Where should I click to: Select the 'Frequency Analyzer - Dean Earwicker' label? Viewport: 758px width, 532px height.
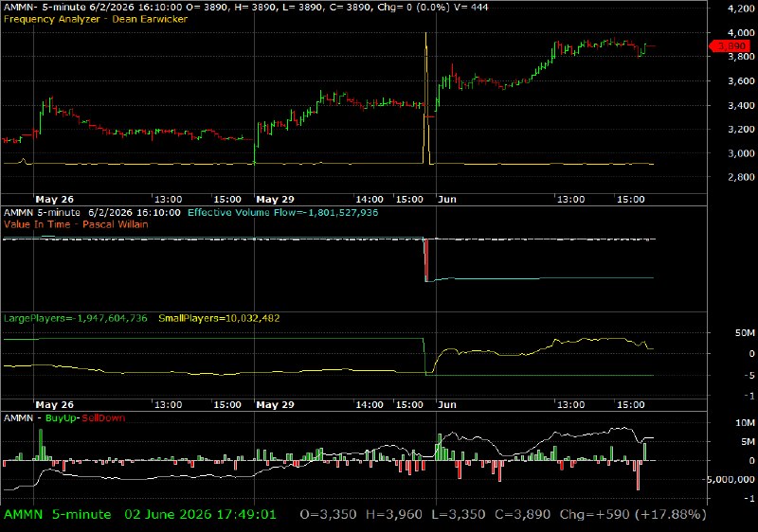coord(96,19)
